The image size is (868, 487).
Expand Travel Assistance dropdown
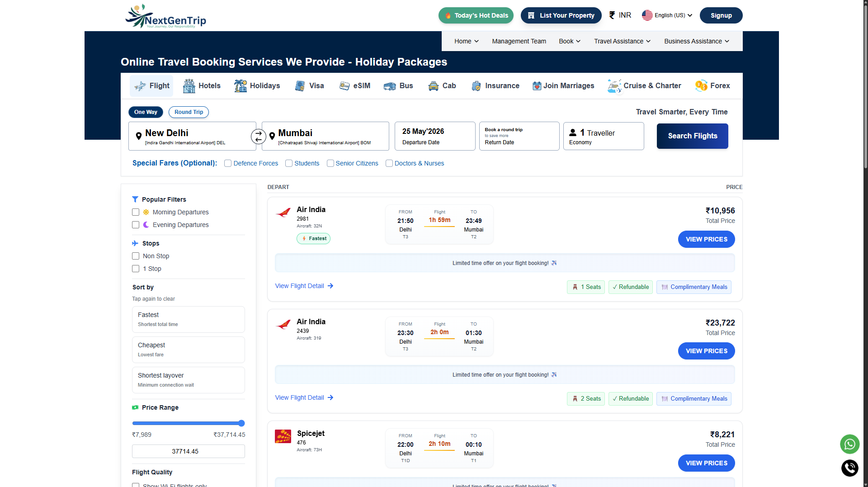tap(623, 41)
